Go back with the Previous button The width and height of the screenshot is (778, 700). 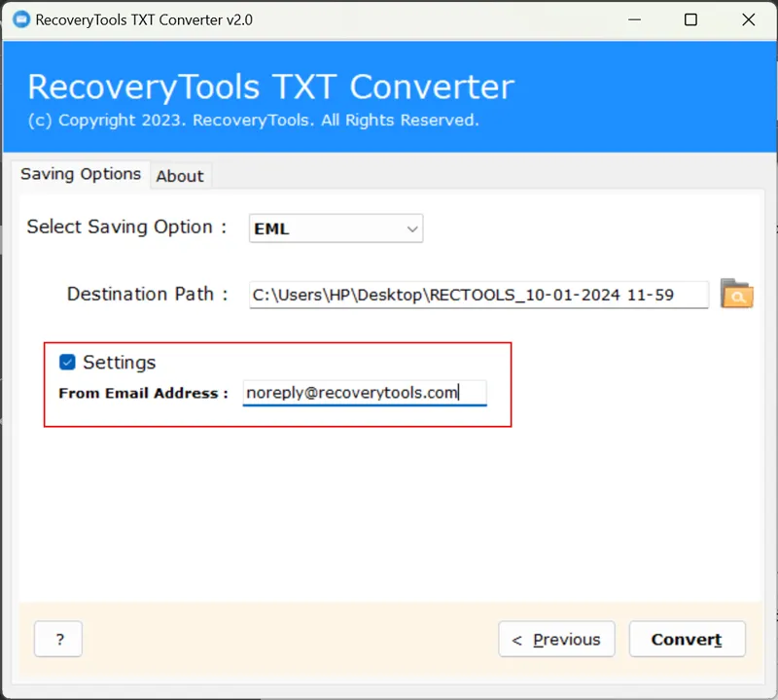pos(556,640)
